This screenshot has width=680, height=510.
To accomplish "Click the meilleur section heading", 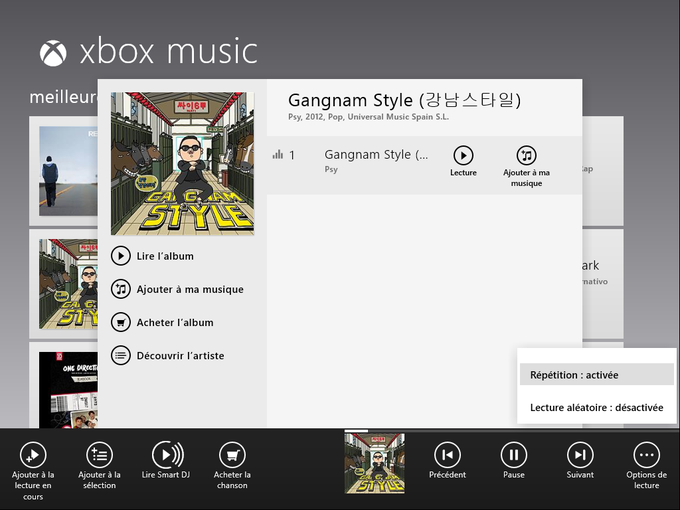I will (63, 97).
